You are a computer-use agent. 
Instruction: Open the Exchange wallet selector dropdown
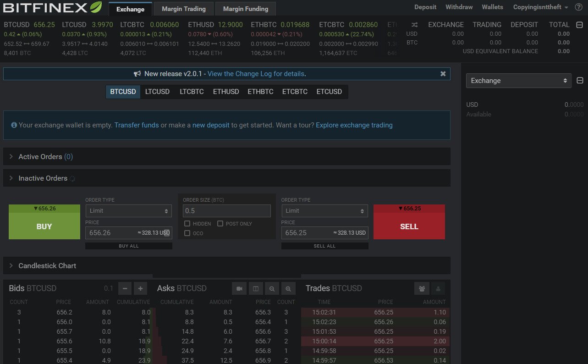(519, 81)
